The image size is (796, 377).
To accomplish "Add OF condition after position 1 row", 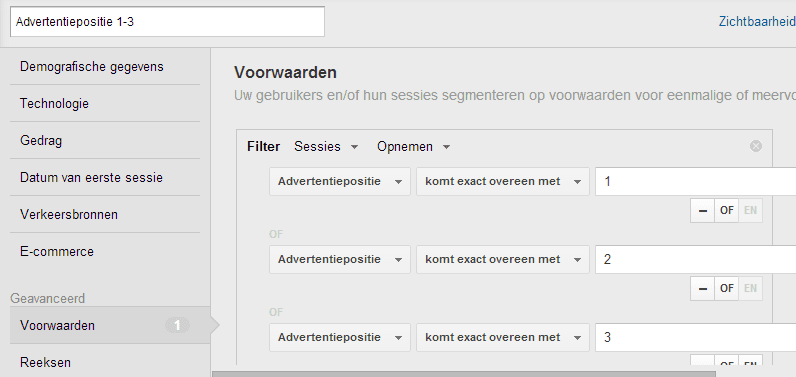I will coord(726,211).
